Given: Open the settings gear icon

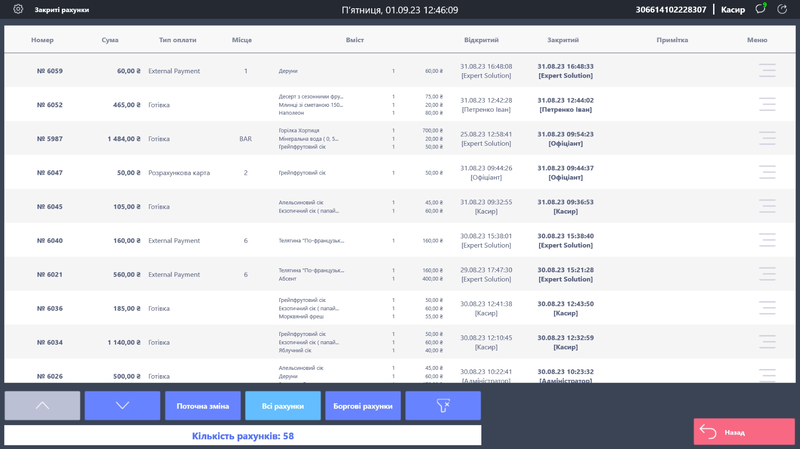Looking at the screenshot, I should (x=17, y=10).
